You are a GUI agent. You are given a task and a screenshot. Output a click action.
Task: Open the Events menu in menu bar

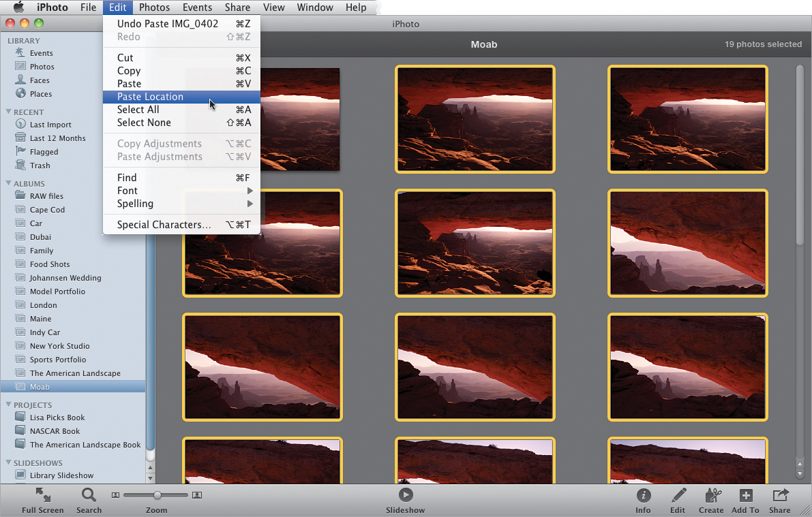click(x=197, y=7)
